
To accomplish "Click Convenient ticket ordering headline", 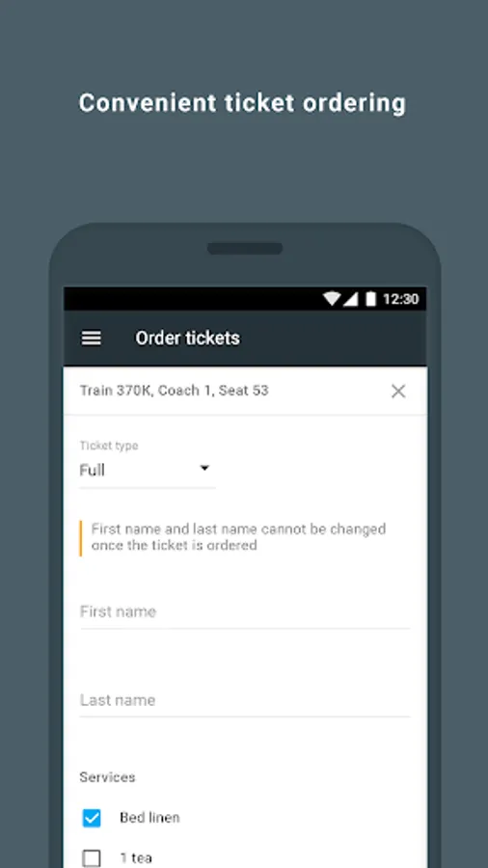I will tap(242, 103).
